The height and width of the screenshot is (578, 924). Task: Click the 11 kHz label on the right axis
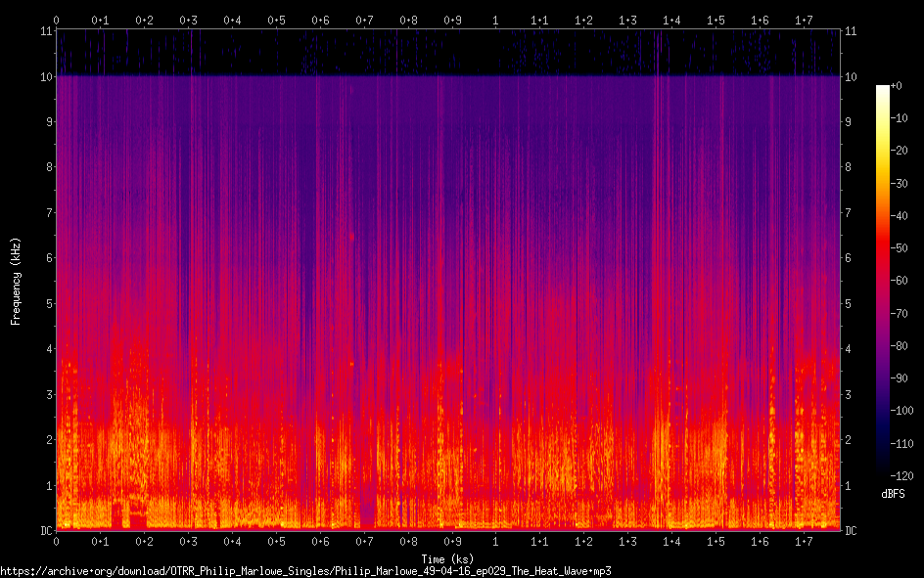tap(852, 31)
